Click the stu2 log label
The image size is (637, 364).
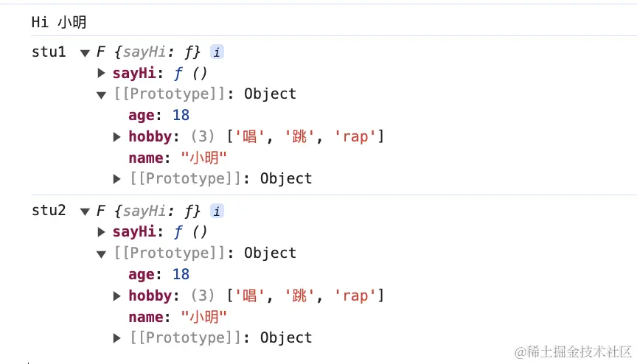pos(49,211)
